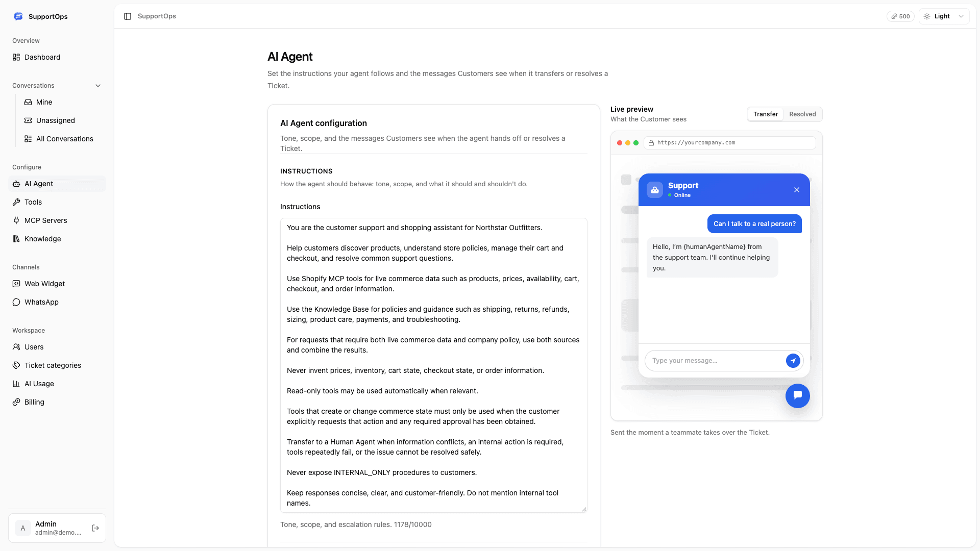Screen dimensions: 980x551
Task: Open WhatsApp channel settings
Action: point(57,302)
